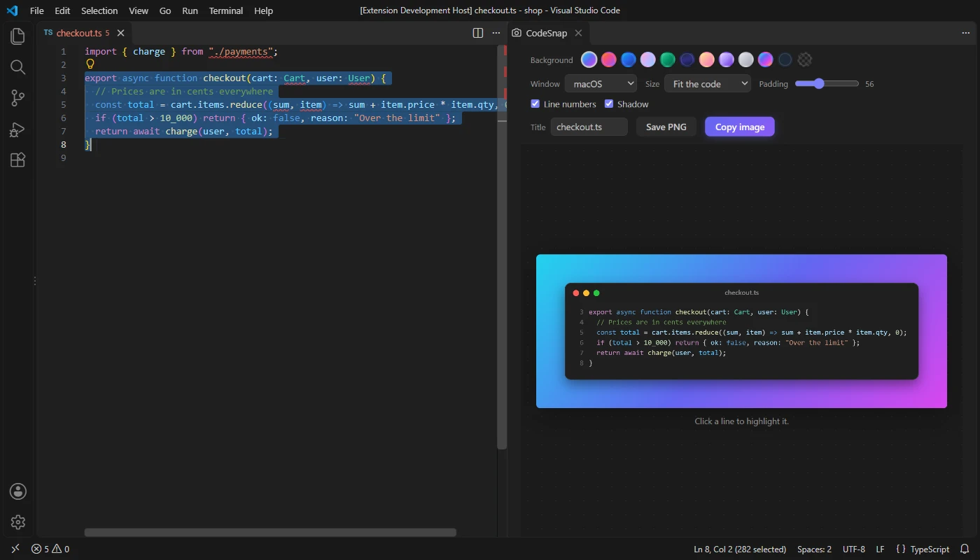This screenshot has width=980, height=560.
Task: Open the Extensions view
Action: (x=18, y=160)
